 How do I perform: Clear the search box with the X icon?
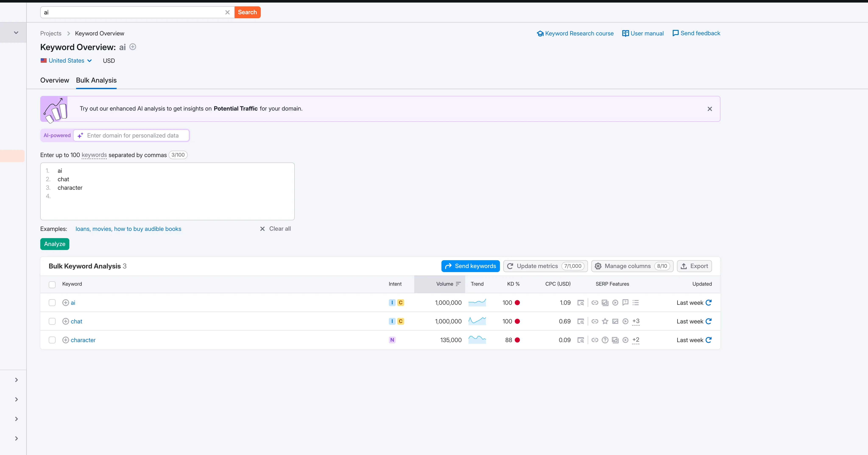[227, 13]
